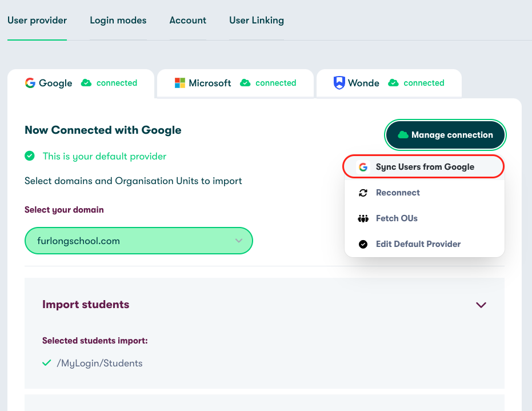Choose Edit Default Provider

[424, 244]
